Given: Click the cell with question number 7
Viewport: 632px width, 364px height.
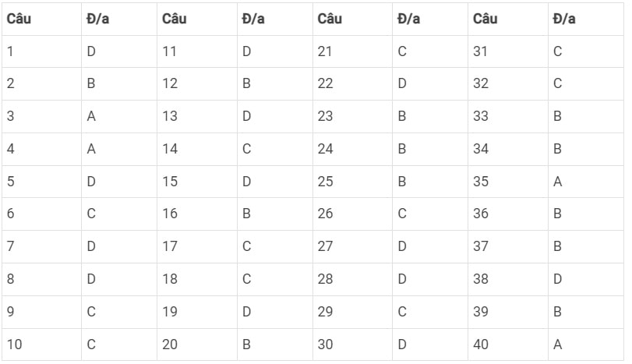Looking at the screenshot, I should [x=41, y=246].
